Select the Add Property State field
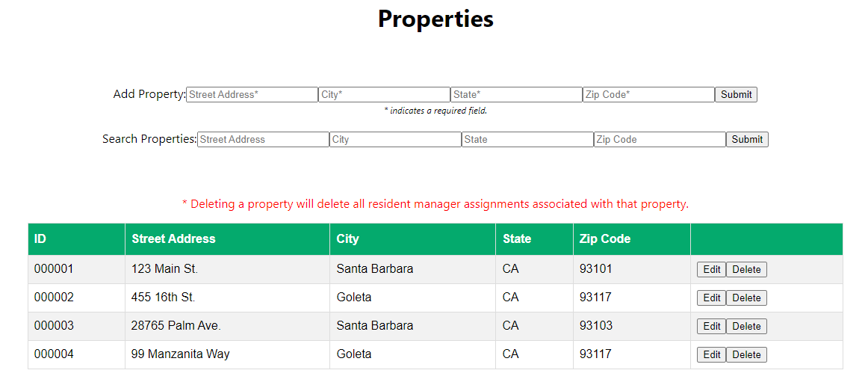This screenshot has width=868, height=385. coord(516,95)
